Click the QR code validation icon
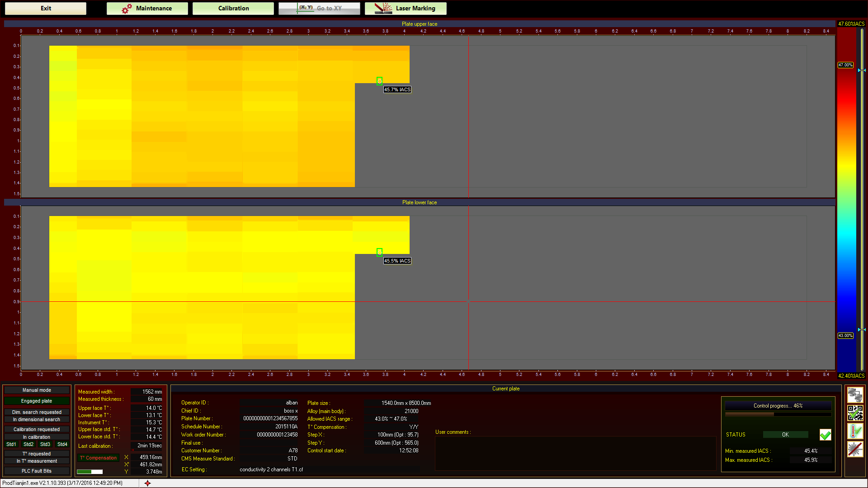 pos(855,413)
